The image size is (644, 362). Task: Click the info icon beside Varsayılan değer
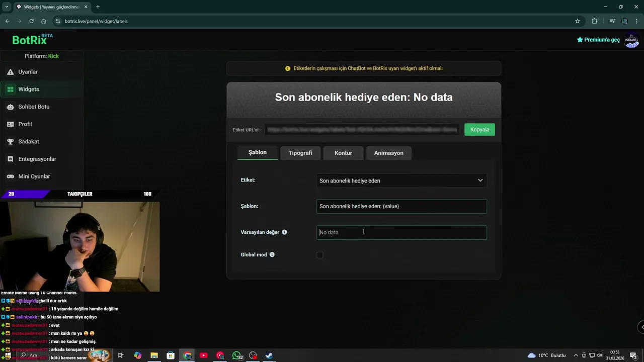[x=284, y=232]
